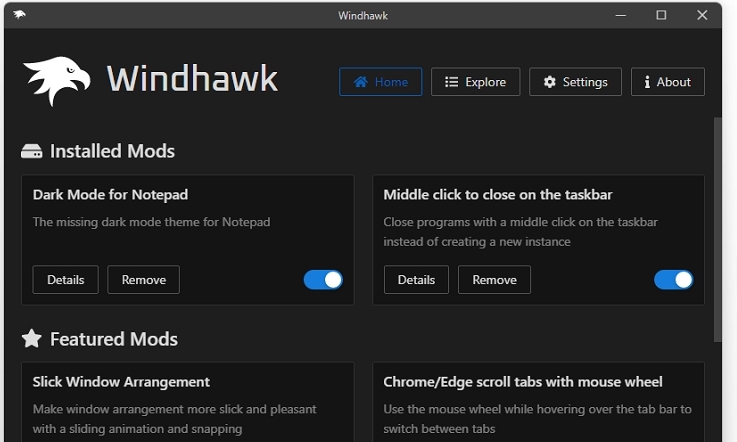Disable the Dark Mode for Notepad toggle

pos(323,280)
